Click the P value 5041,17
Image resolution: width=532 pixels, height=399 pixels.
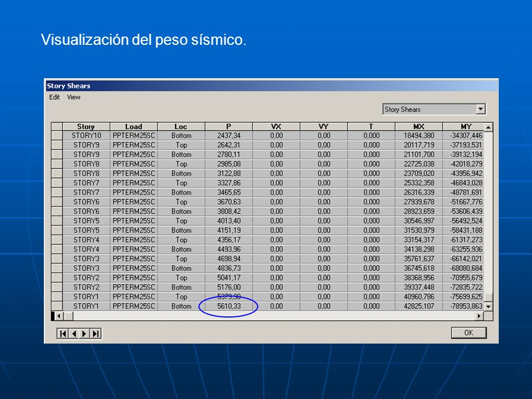pyautogui.click(x=229, y=278)
